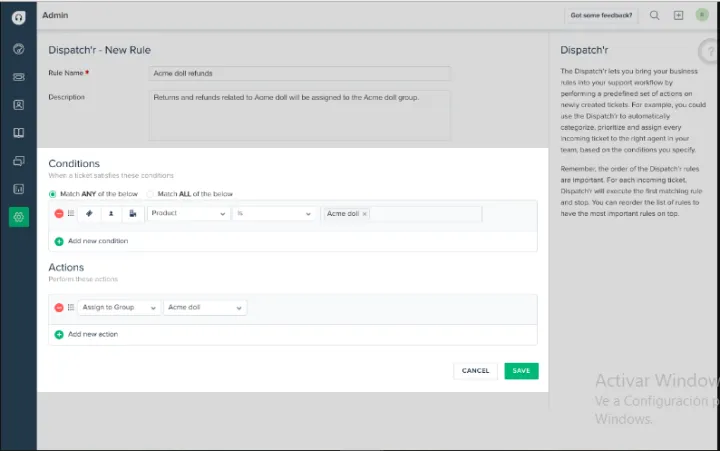720x451 pixels.
Task: Click the Rule Name input field
Action: tap(299, 73)
